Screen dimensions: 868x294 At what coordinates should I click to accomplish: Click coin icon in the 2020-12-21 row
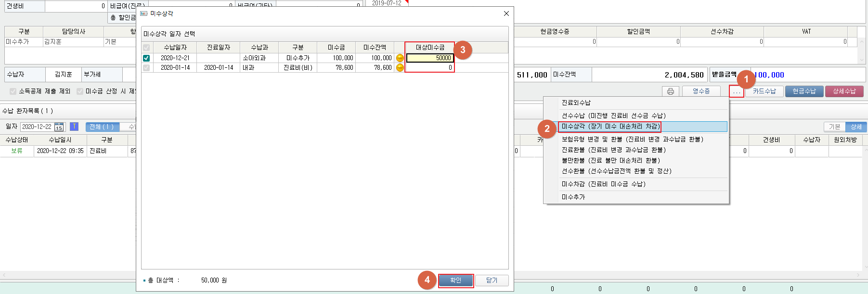pos(400,58)
